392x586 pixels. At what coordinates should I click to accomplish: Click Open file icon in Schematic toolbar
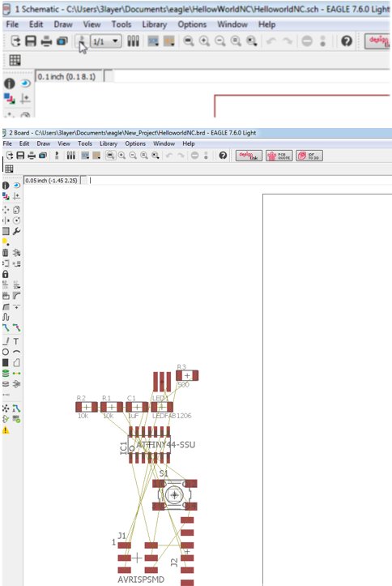coord(15,41)
